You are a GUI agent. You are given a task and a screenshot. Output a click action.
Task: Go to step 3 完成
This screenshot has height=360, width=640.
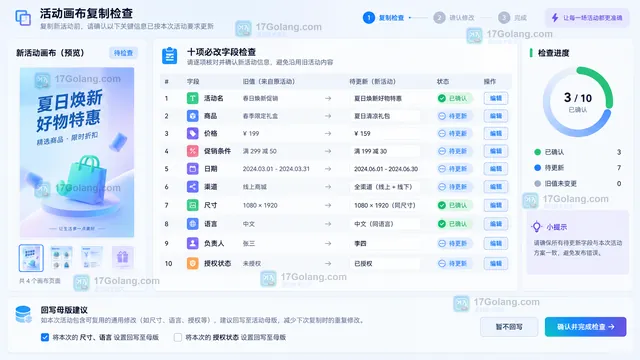click(512, 18)
